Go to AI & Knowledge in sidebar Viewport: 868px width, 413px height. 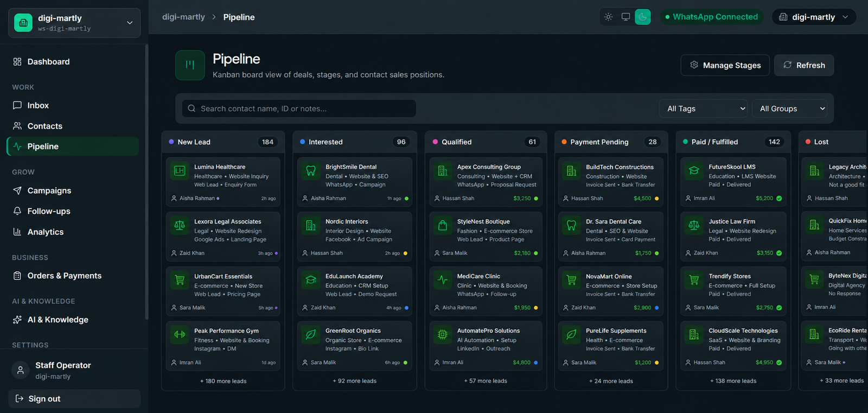click(x=73, y=320)
